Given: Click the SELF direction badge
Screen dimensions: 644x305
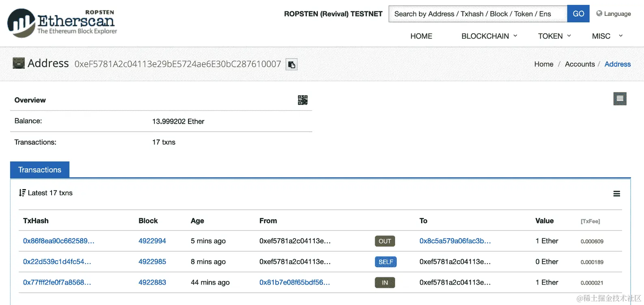Looking at the screenshot, I should (386, 262).
